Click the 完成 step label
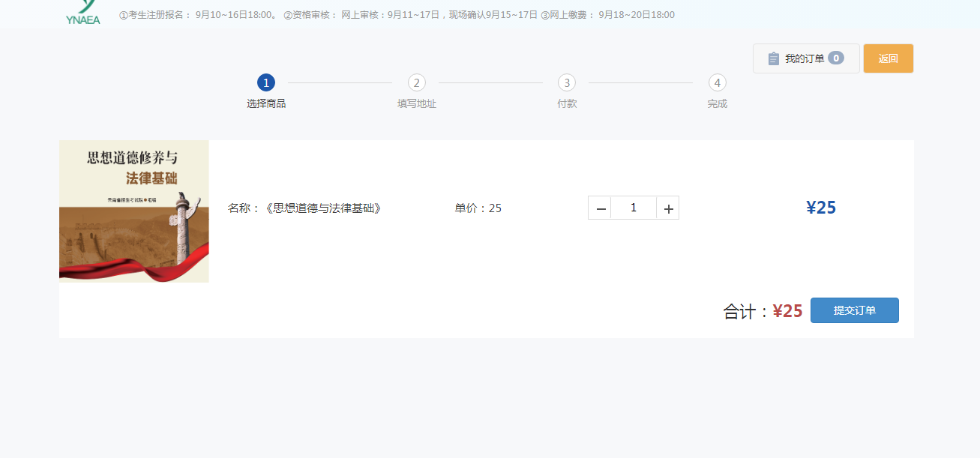Viewport: 980px width, 458px height. [x=718, y=103]
